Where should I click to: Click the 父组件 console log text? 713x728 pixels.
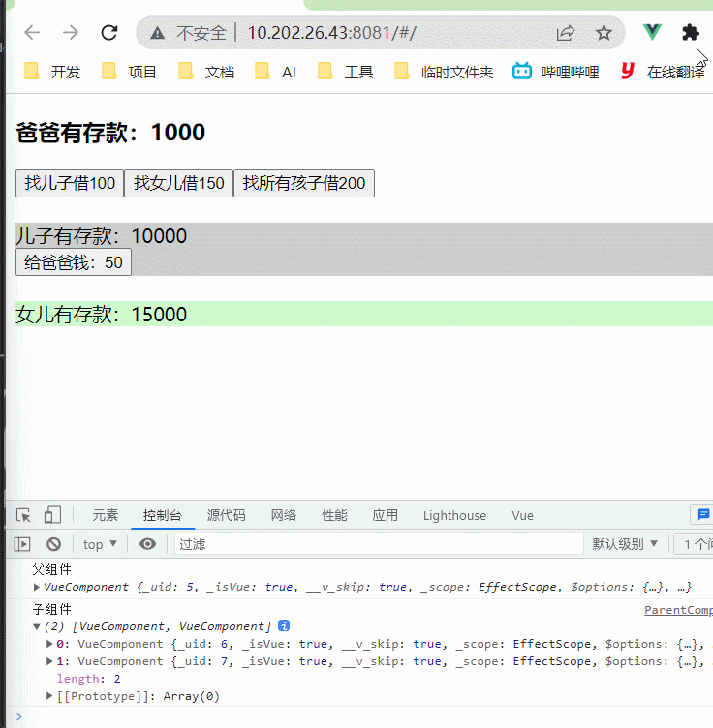click(x=51, y=569)
